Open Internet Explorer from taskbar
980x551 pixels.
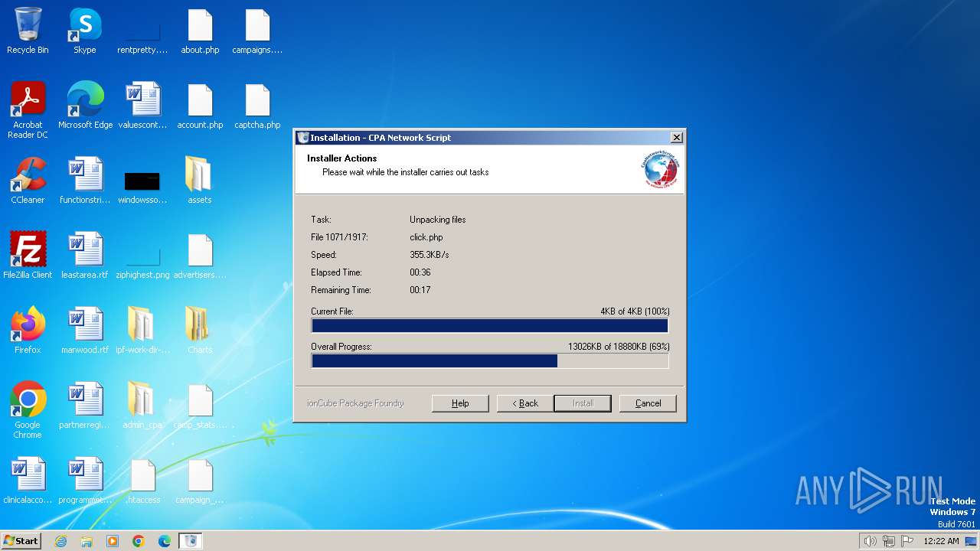point(60,541)
